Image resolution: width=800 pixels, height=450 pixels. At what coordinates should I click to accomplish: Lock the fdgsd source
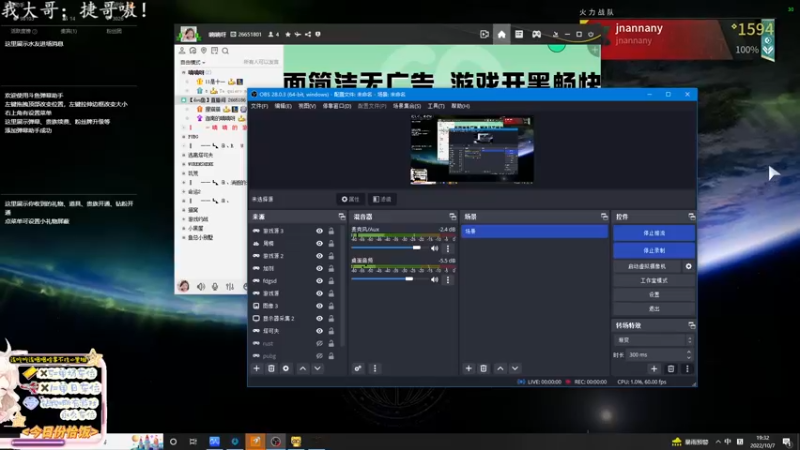[x=331, y=281]
